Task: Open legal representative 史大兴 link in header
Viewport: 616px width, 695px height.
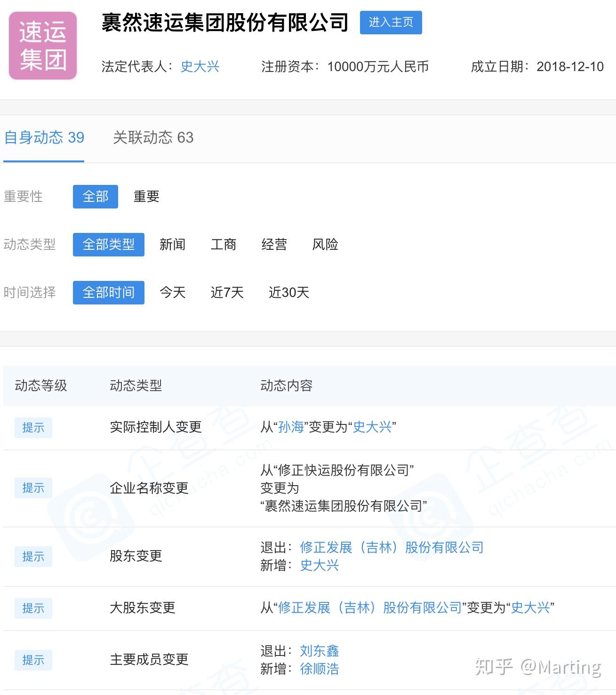Action: (200, 67)
